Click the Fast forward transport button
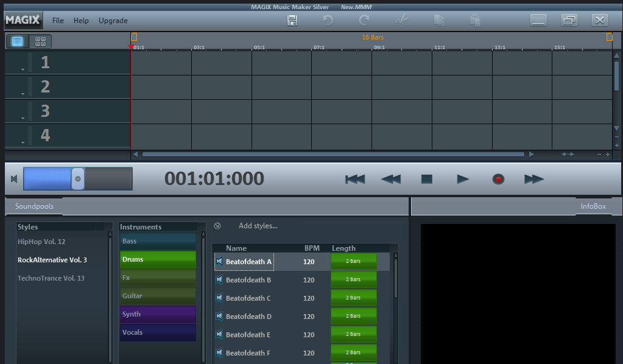 click(533, 179)
